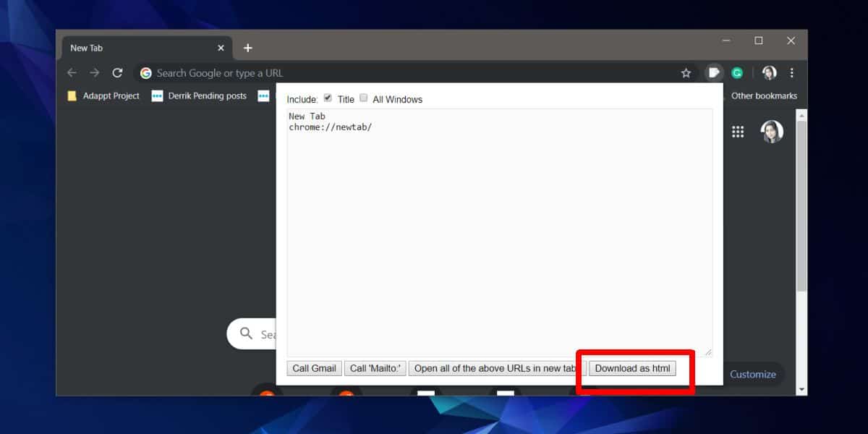
Task: Bookmark this page with the star icon
Action: tap(686, 73)
